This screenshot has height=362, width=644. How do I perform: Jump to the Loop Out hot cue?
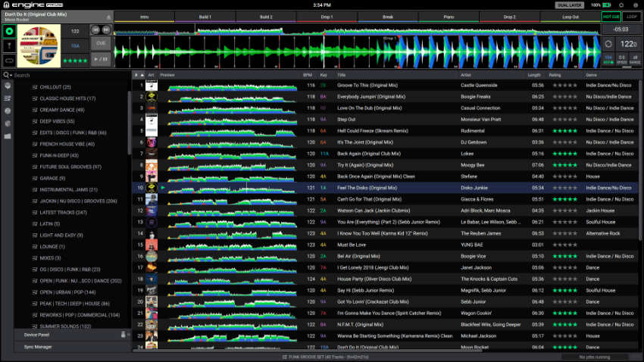click(571, 17)
